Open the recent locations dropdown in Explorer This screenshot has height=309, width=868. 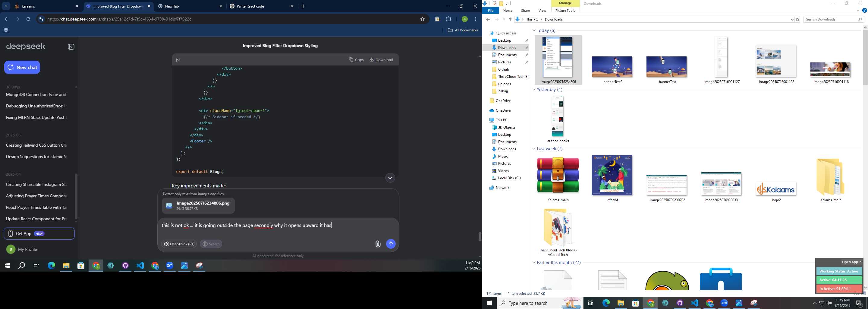pyautogui.click(x=504, y=20)
